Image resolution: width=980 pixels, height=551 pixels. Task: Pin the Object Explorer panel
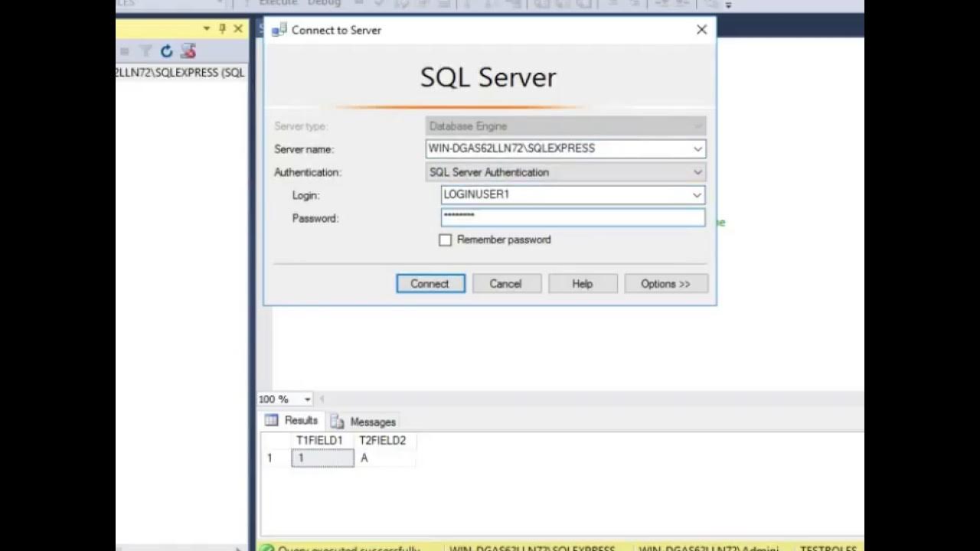222,28
